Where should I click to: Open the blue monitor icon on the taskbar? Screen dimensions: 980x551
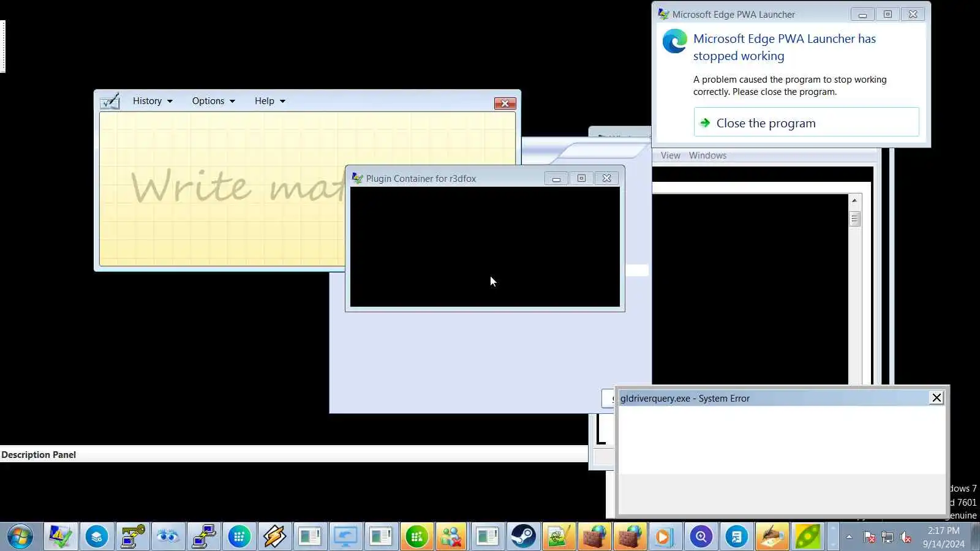click(345, 537)
